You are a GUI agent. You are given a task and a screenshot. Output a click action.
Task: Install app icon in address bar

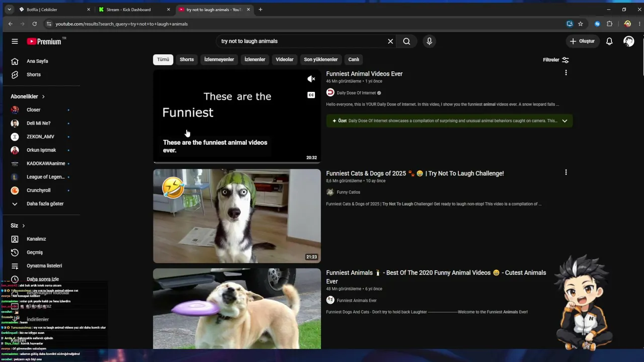570,24
